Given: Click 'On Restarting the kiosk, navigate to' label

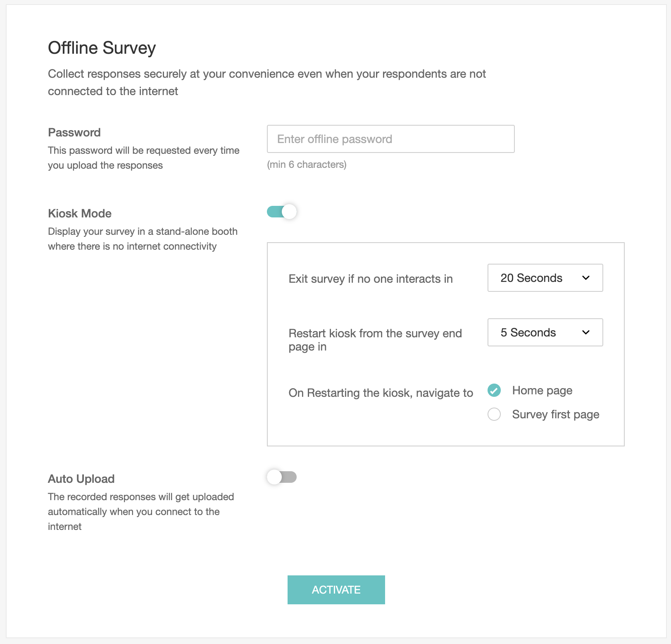Looking at the screenshot, I should (x=381, y=393).
